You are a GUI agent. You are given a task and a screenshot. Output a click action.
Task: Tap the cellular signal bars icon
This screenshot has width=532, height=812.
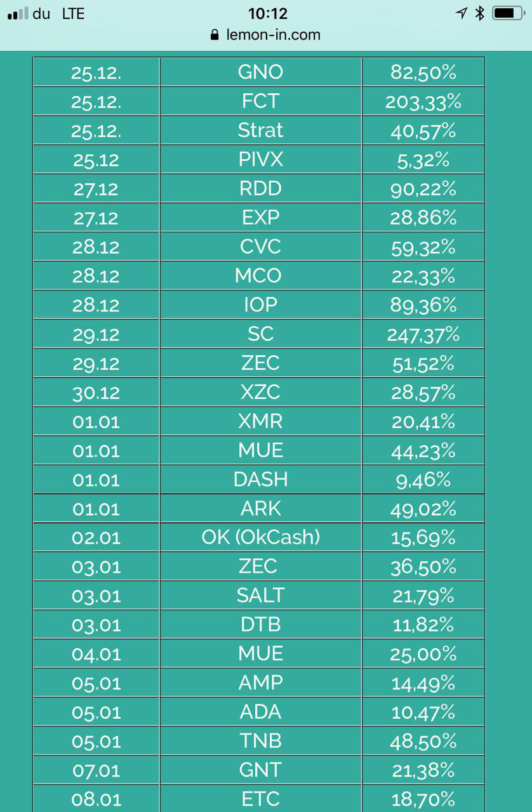click(x=18, y=13)
